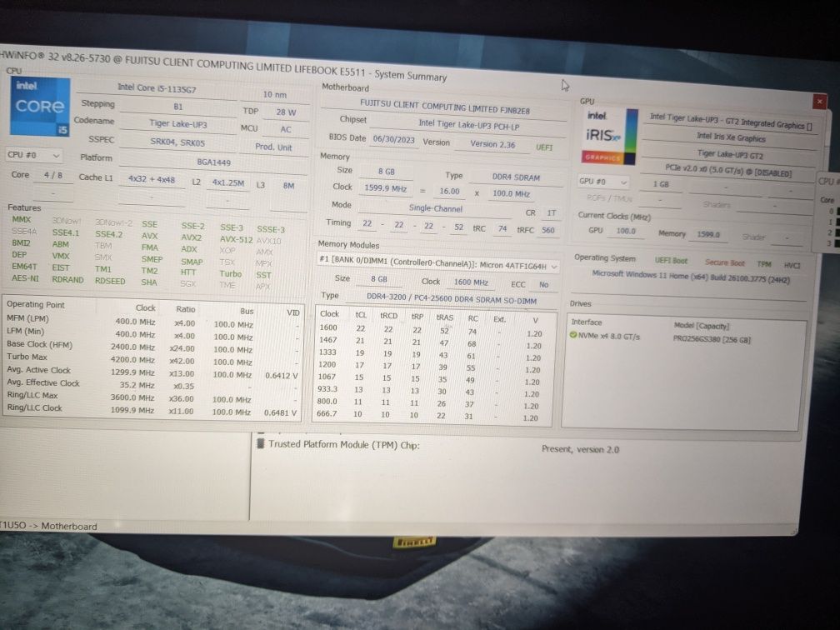Click the Intel Iris Xe Graphics logo

609,136
